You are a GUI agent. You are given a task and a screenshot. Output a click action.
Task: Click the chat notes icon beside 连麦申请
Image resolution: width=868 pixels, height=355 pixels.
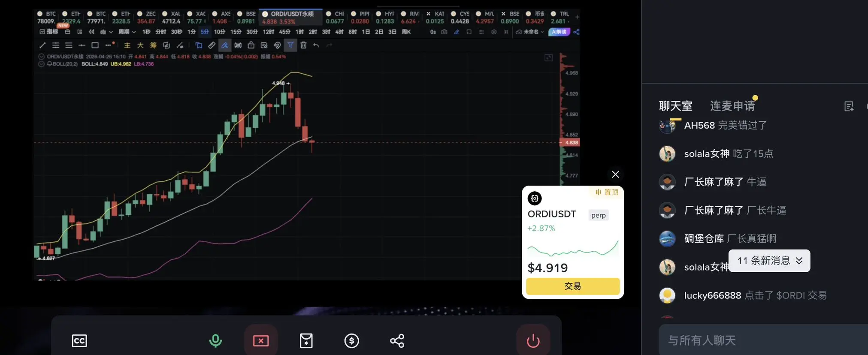[x=849, y=106]
